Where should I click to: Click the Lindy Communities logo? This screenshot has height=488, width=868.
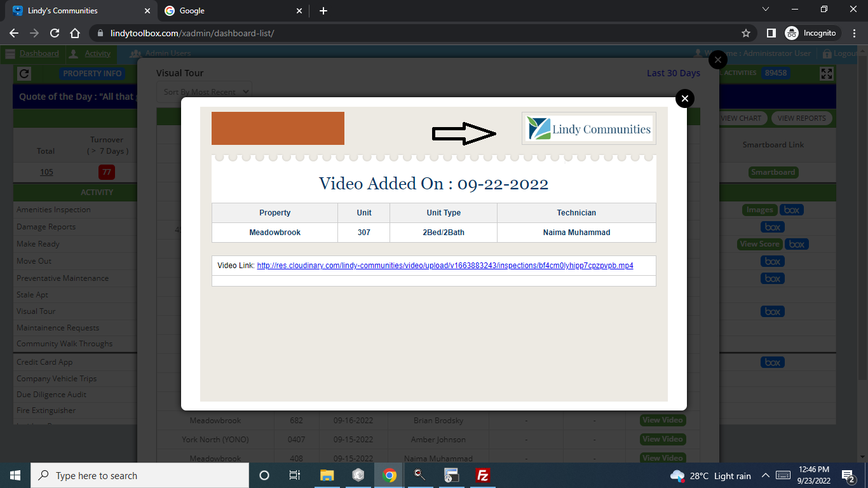pos(588,129)
